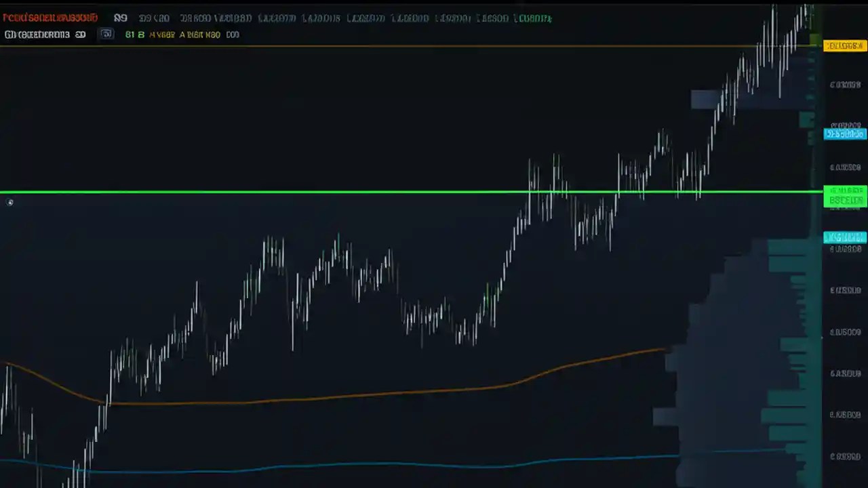
Task: Click the green last-price tag on the price scale
Action: click(x=846, y=197)
